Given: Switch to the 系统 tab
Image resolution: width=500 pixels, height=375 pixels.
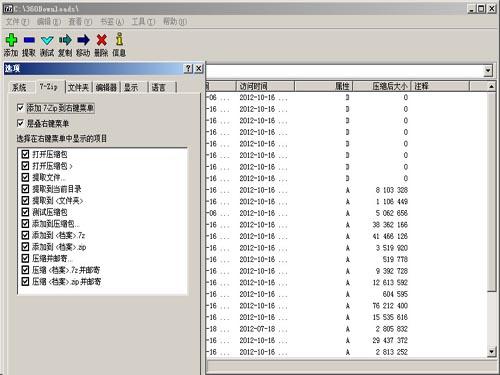Looking at the screenshot, I should coord(19,87).
